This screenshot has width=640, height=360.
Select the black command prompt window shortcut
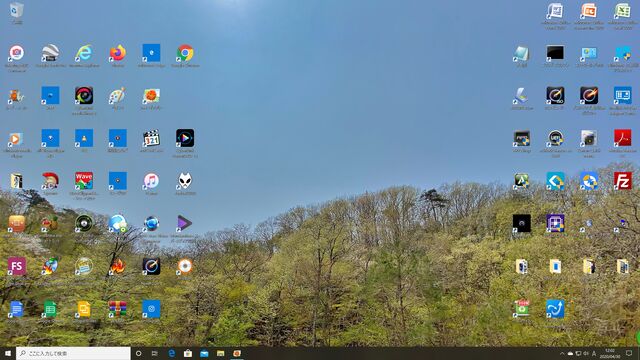(x=556, y=53)
